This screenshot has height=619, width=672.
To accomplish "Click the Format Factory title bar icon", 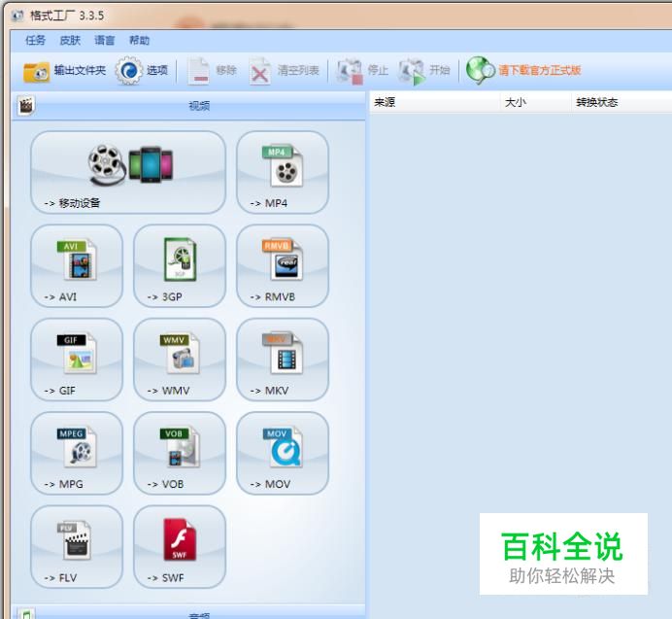I will coord(17,16).
